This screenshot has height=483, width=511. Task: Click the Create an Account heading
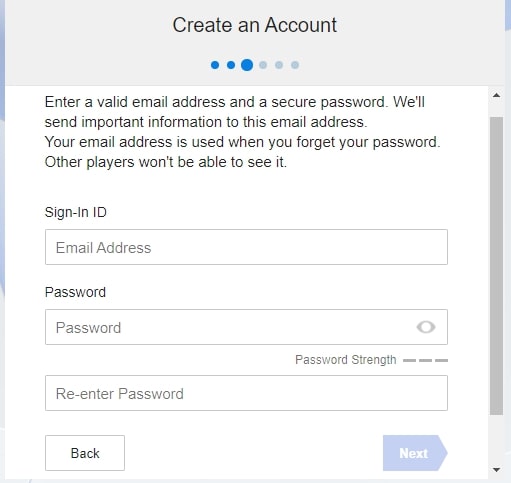tap(255, 25)
